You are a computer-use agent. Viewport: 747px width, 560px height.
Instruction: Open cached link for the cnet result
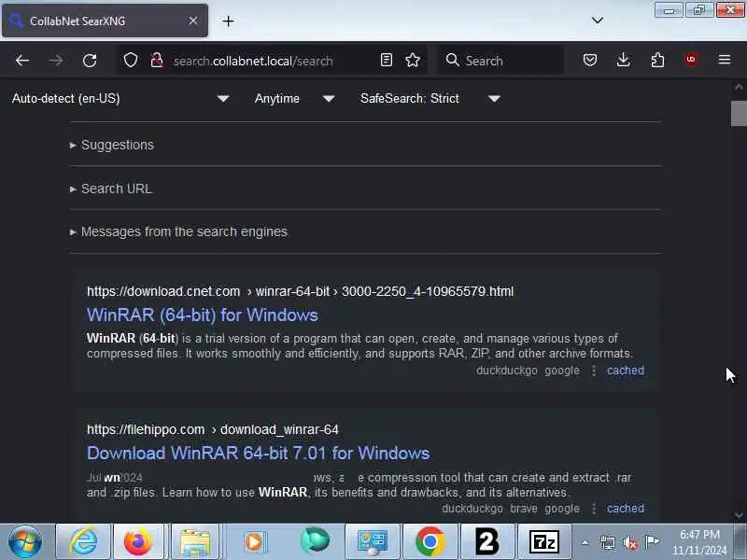tap(625, 371)
